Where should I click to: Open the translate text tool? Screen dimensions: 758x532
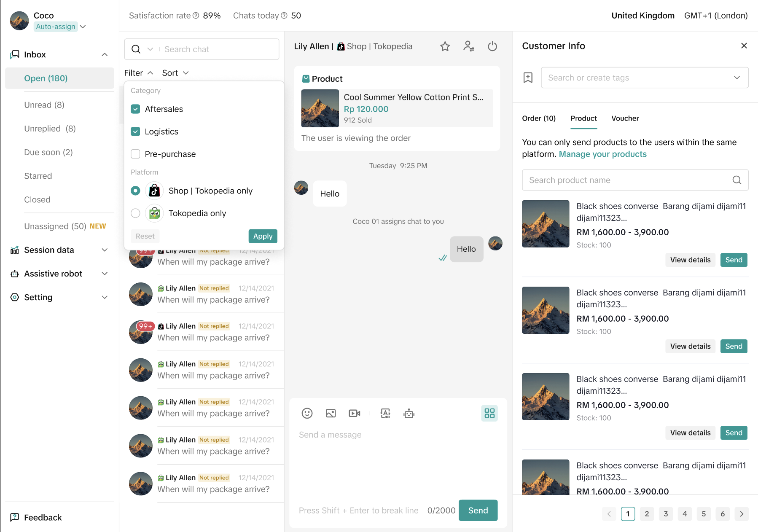point(385,414)
